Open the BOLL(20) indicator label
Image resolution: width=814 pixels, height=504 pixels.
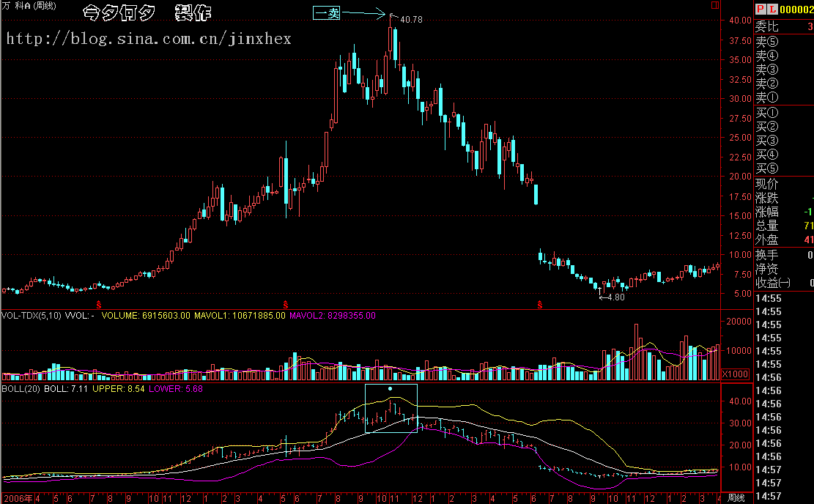21,389
